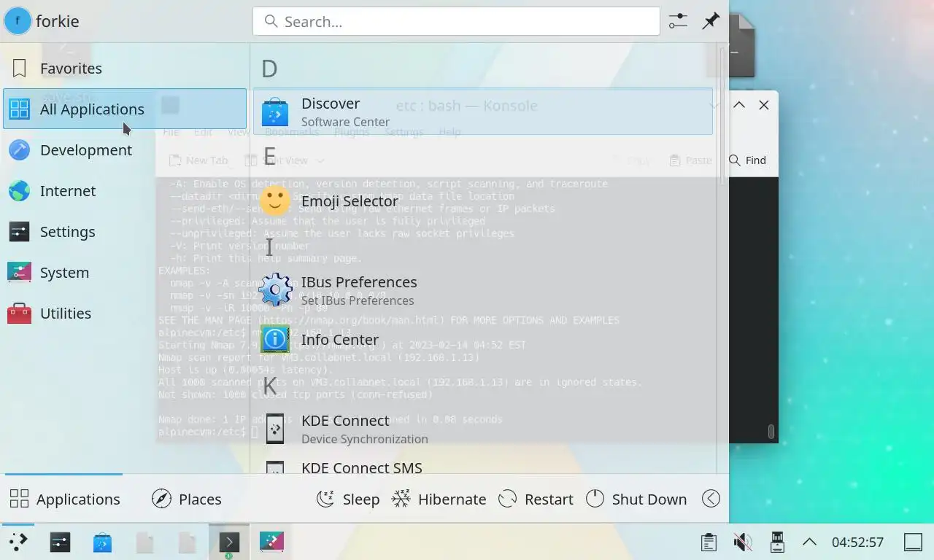Open the launcher configuration sliders icon

click(x=678, y=21)
